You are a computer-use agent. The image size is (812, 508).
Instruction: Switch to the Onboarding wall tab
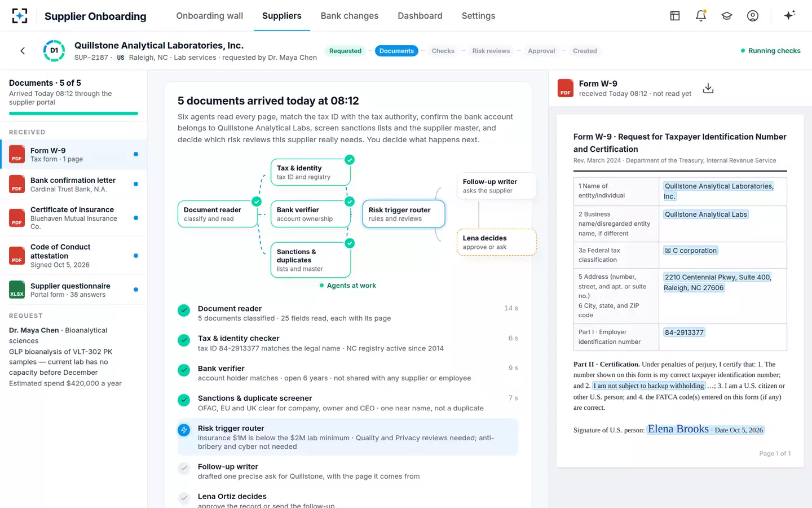pyautogui.click(x=210, y=16)
